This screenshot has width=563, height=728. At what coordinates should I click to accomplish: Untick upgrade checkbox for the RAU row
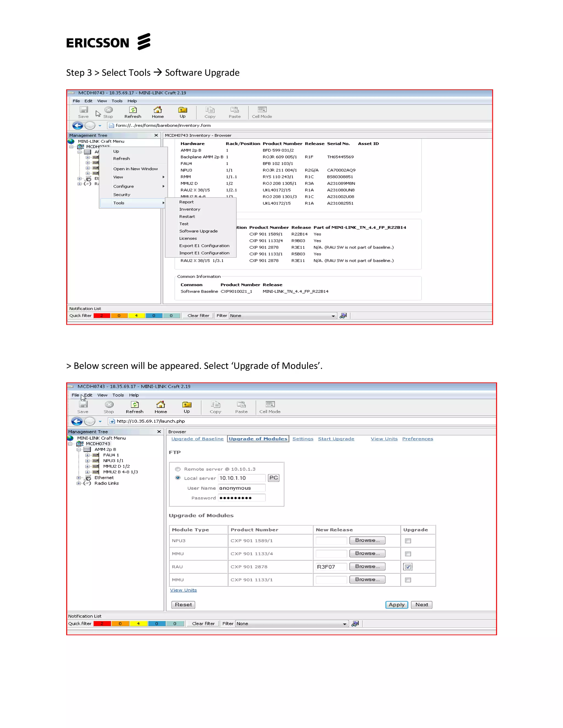(408, 567)
